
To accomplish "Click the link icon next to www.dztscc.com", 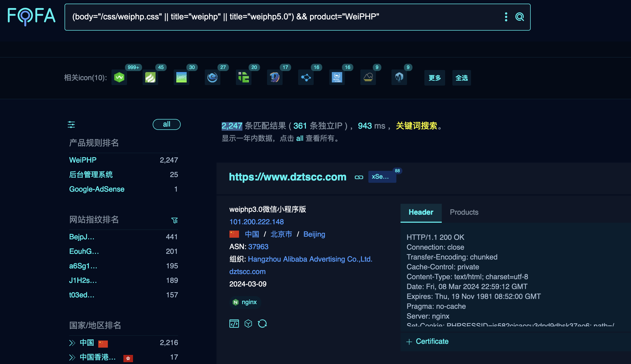I will point(359,177).
